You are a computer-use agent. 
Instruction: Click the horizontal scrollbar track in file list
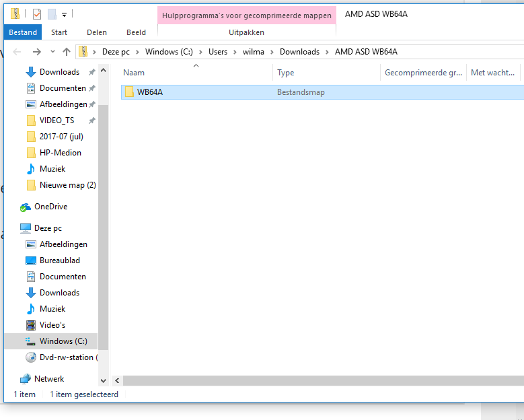324,380
